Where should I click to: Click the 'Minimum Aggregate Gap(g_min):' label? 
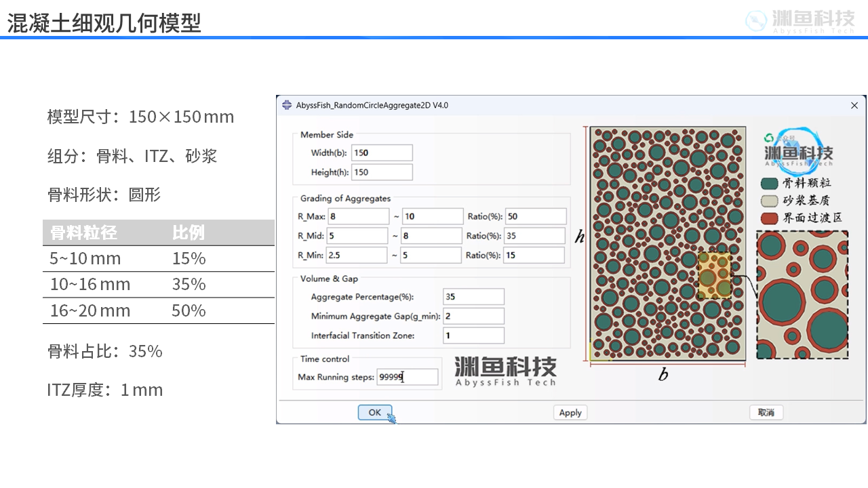(376, 316)
